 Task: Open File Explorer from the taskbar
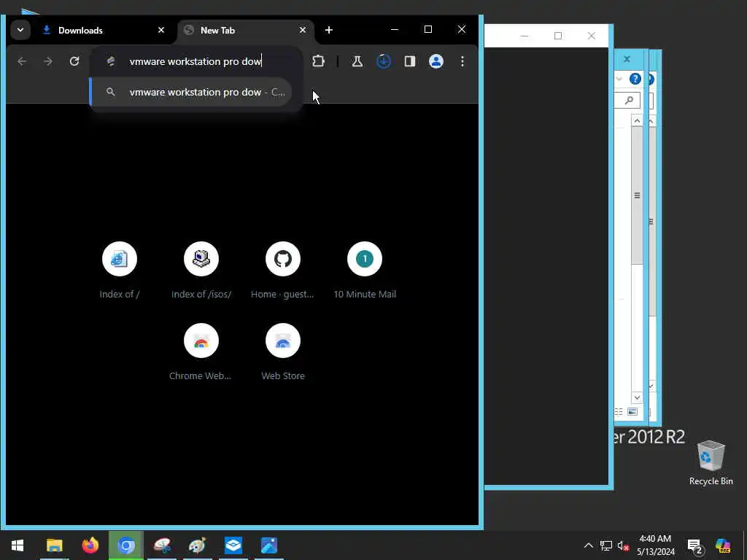54,545
